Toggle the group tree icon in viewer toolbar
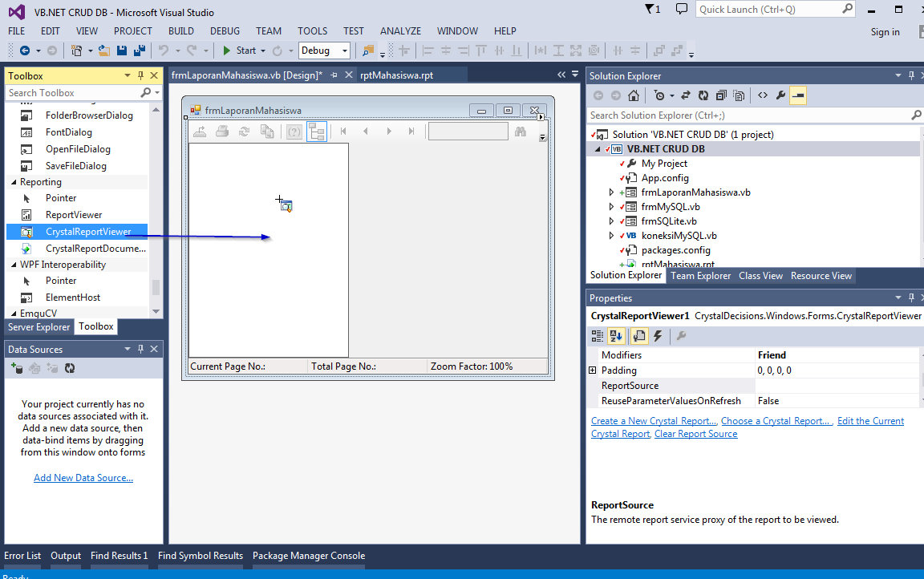 tap(317, 132)
